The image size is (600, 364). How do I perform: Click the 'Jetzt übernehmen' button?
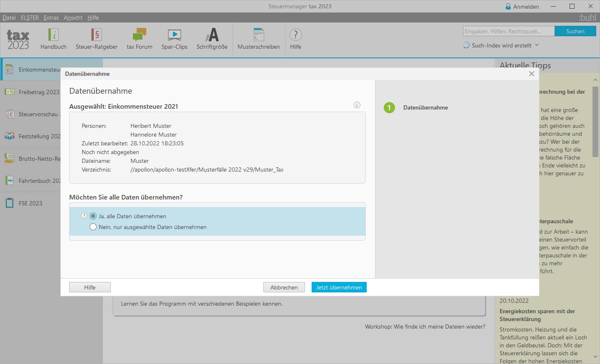(x=339, y=287)
